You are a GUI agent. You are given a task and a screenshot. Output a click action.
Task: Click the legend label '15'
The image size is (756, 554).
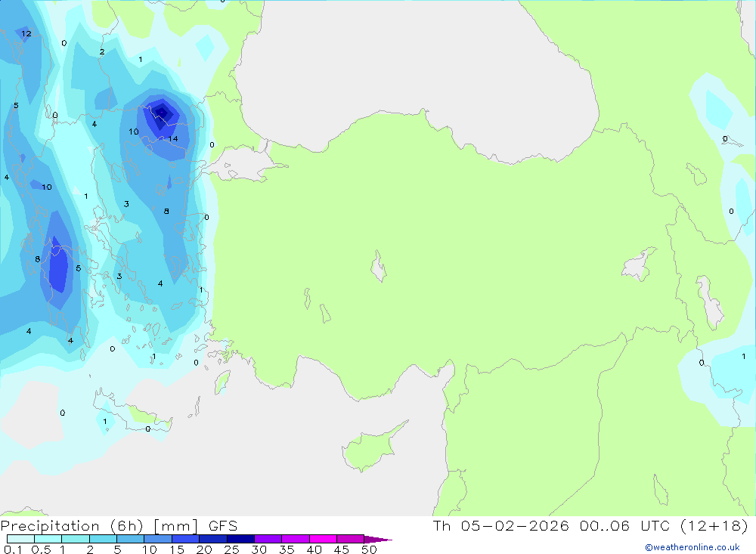pos(177,549)
